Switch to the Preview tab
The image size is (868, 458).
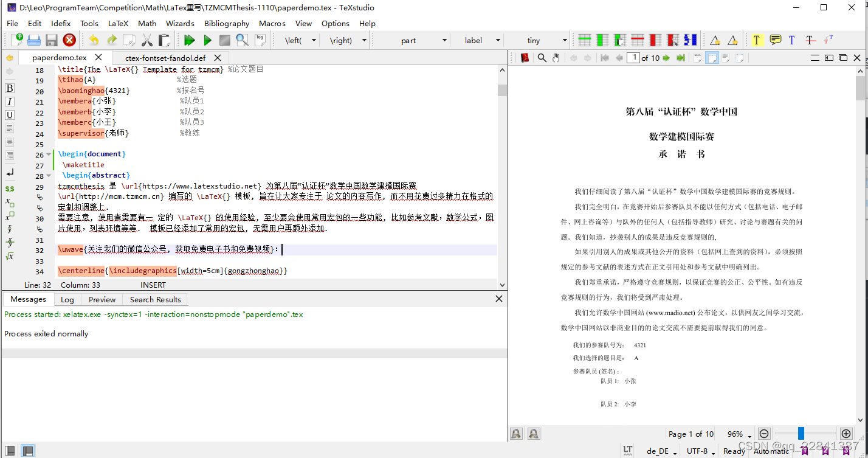[x=102, y=299]
